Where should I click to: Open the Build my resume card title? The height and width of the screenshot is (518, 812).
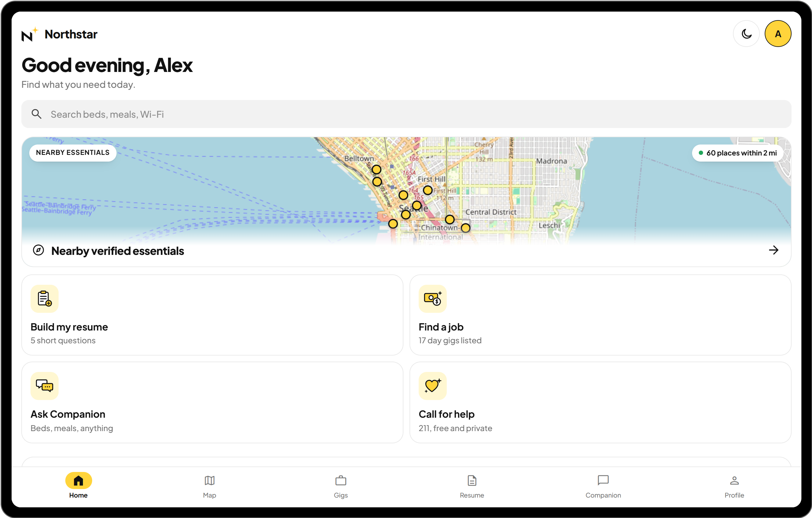(x=69, y=327)
